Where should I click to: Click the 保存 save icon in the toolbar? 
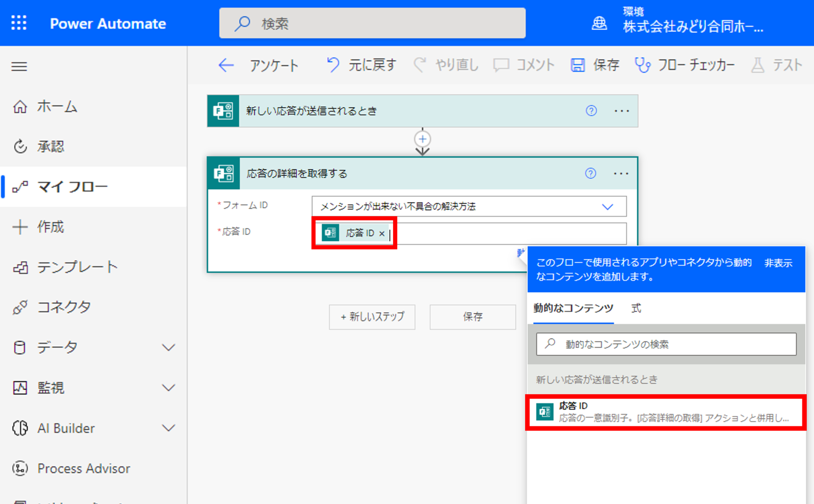pos(578,65)
